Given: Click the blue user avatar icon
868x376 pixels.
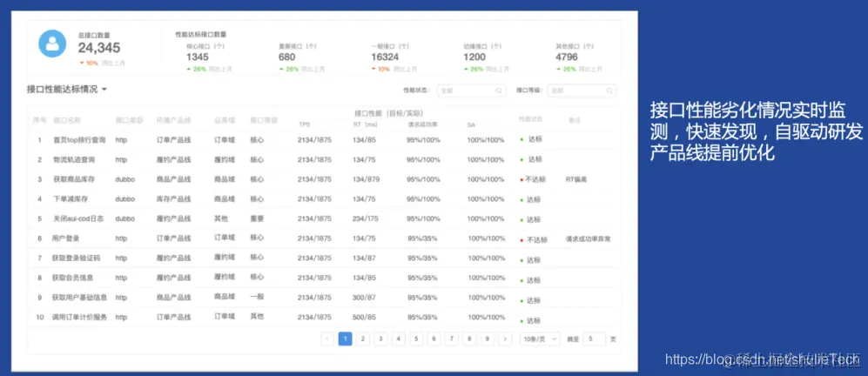Looking at the screenshot, I should coord(52,44).
